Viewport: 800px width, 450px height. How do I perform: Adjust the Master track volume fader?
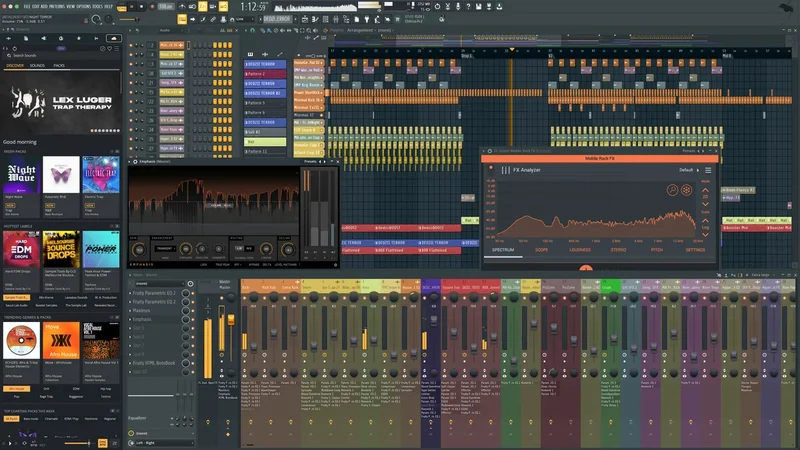[231, 320]
